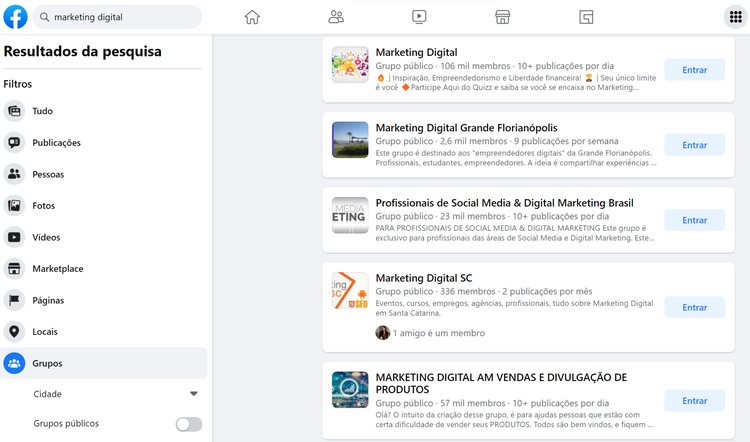750x442 pixels.
Task: Open the Home feed icon
Action: pos(252,17)
